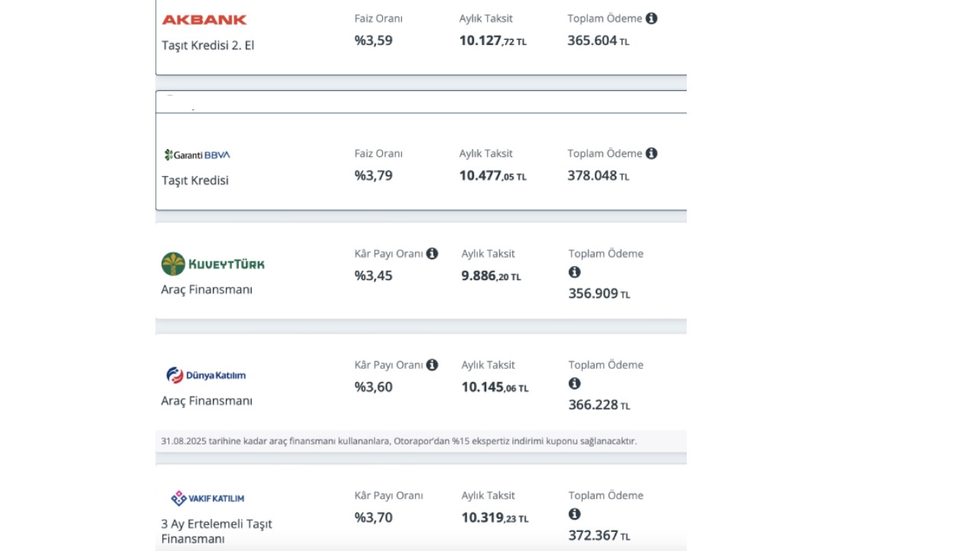Click the Kuveyt Türk logo
The height and width of the screenshot is (551, 980).
(x=213, y=264)
